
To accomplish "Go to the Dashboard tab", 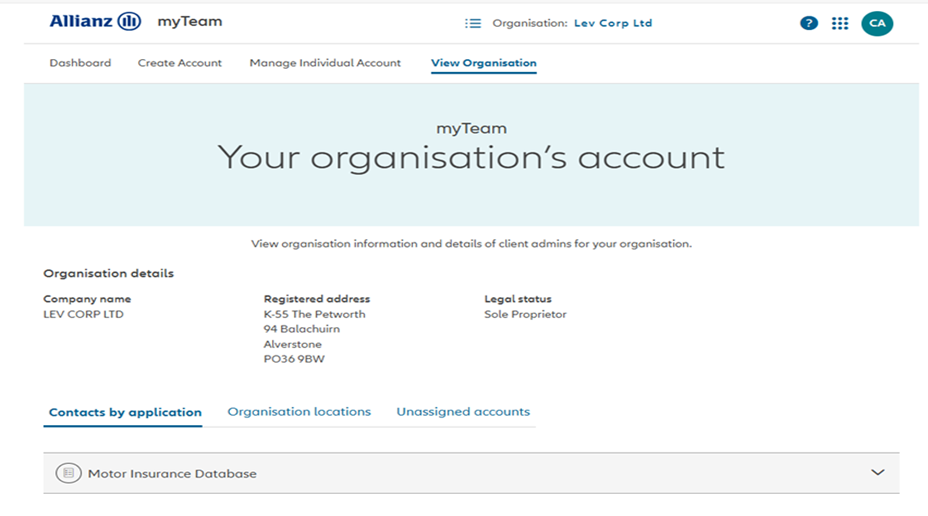I will coord(80,63).
